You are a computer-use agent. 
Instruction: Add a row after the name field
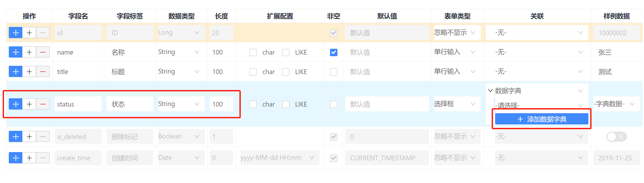29,52
